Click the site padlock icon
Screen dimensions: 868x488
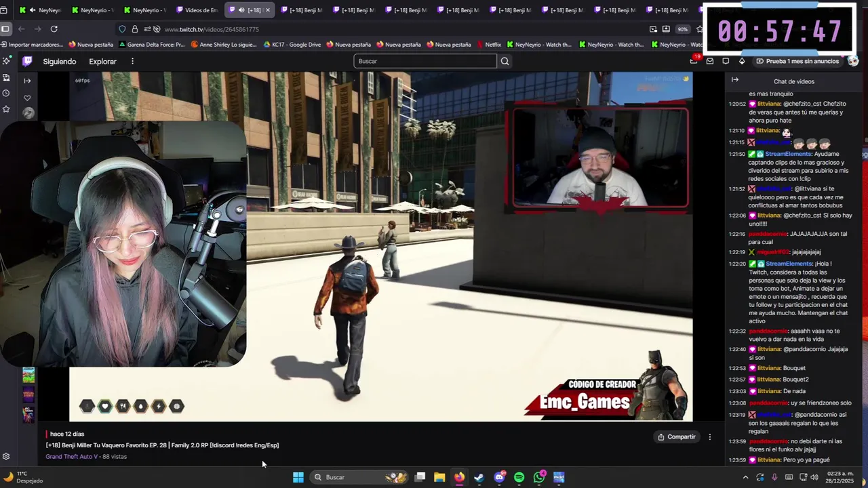click(x=134, y=29)
